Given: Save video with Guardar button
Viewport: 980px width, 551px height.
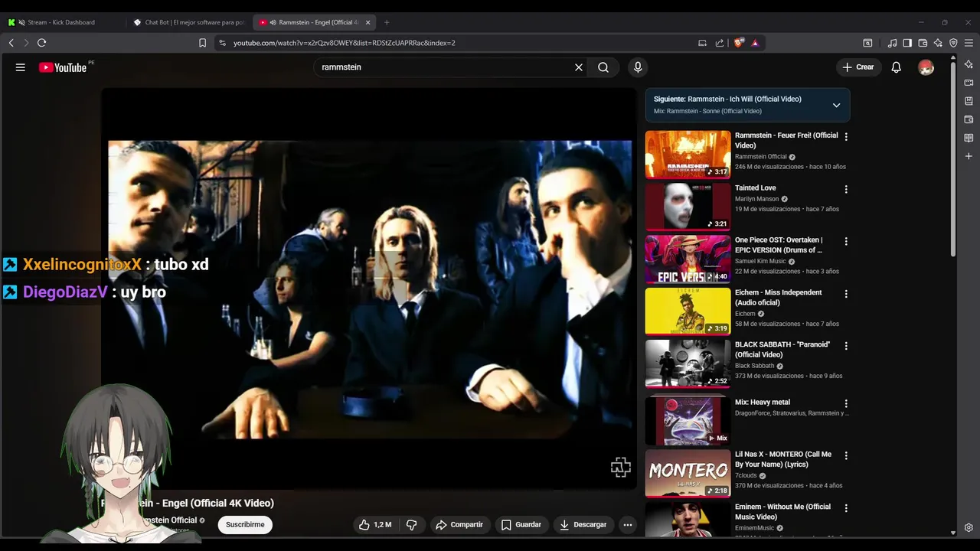Looking at the screenshot, I should 521,525.
